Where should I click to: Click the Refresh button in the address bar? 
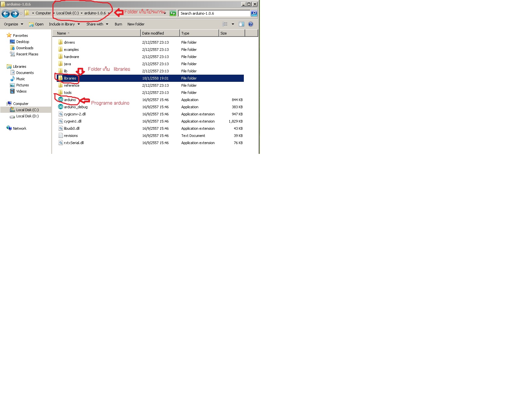point(173,13)
